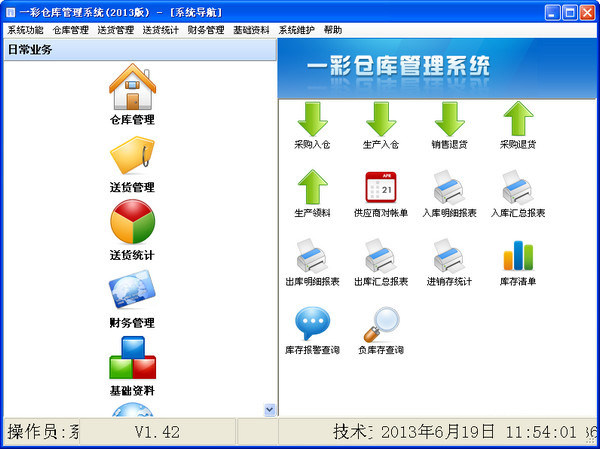Click the 操作员 status bar field
The width and height of the screenshot is (600, 449).
click(41, 432)
